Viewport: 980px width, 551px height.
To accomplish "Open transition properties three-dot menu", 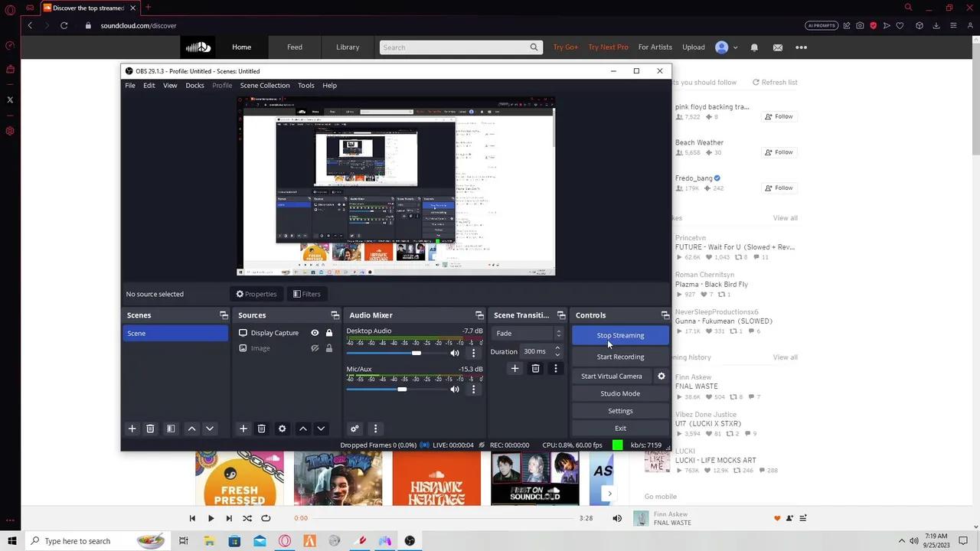I will tap(556, 368).
